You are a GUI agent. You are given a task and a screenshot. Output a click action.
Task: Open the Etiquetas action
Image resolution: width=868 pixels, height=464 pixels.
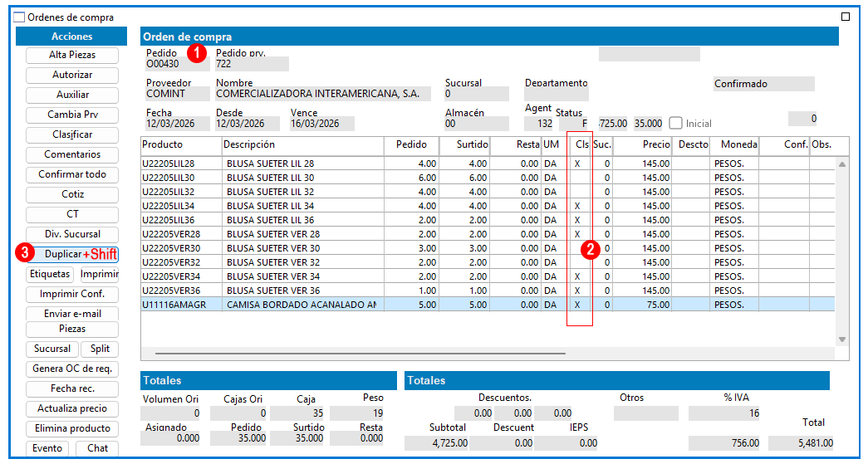tap(50, 274)
